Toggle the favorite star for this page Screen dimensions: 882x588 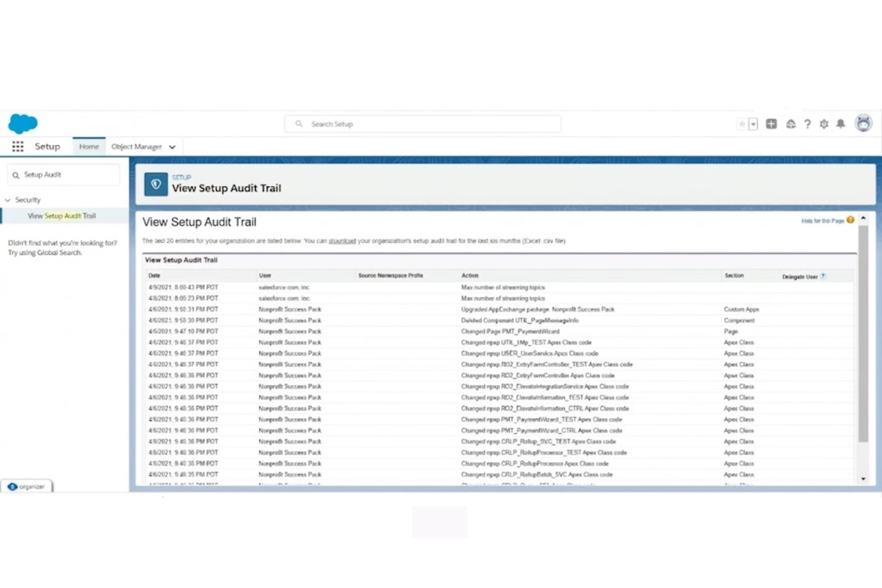[741, 124]
